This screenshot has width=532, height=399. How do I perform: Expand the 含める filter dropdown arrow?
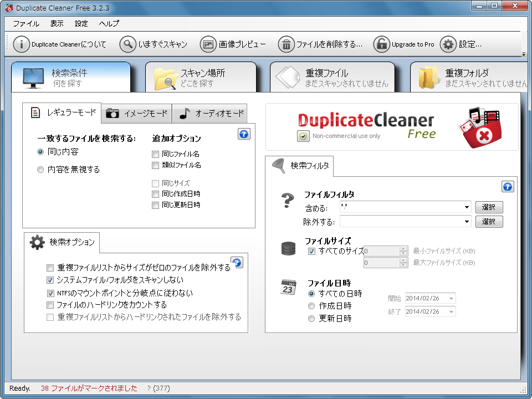467,207
